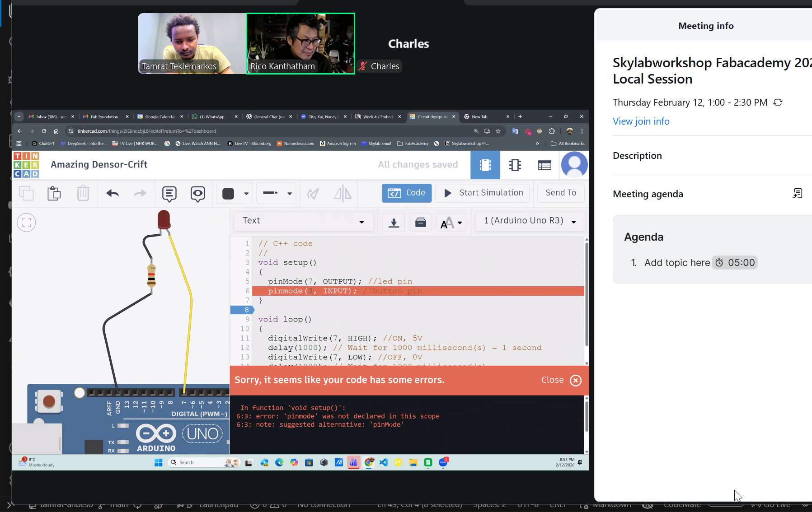Screen dimensions: 812x512
Task: Reload the Tinkercad page
Action: (44, 131)
